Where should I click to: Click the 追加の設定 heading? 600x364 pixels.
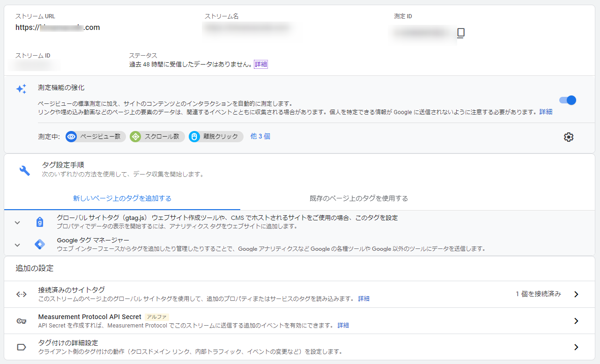click(35, 269)
